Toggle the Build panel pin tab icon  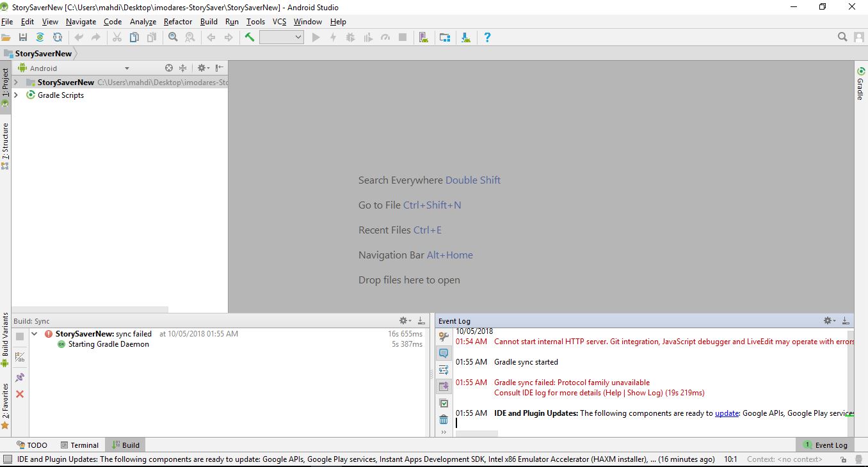click(20, 377)
